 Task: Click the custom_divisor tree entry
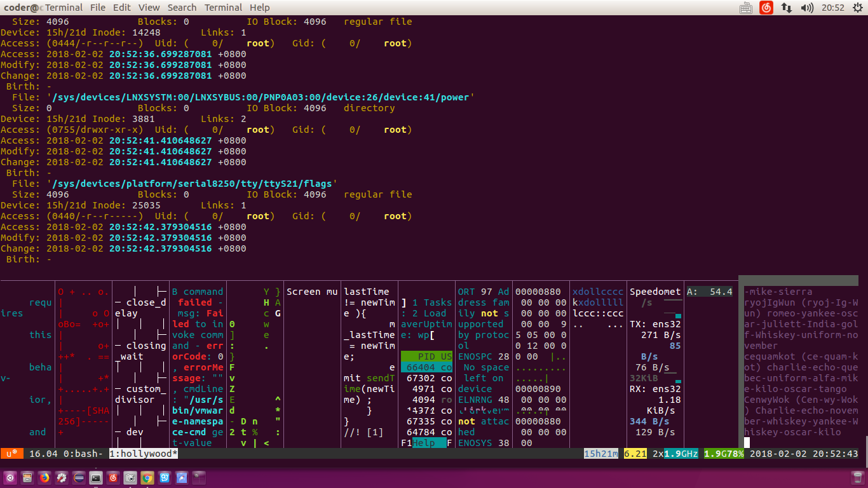(140, 394)
